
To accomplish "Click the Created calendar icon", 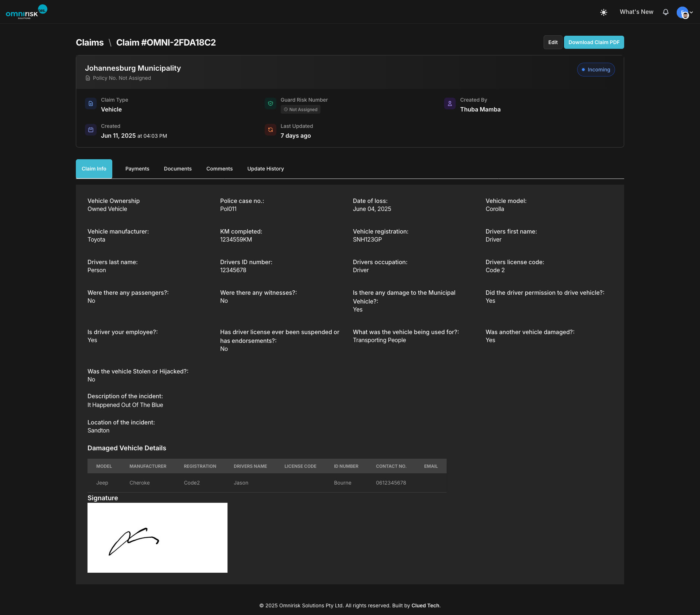I will 91,130.
